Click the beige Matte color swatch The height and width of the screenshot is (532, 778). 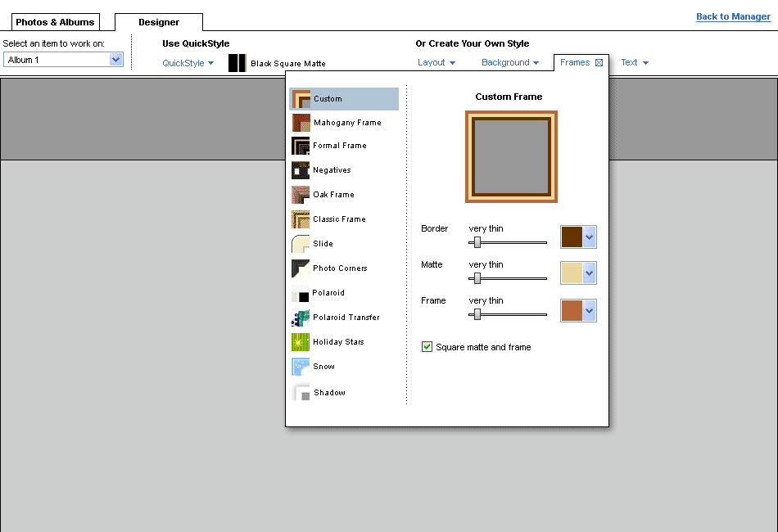pos(572,273)
